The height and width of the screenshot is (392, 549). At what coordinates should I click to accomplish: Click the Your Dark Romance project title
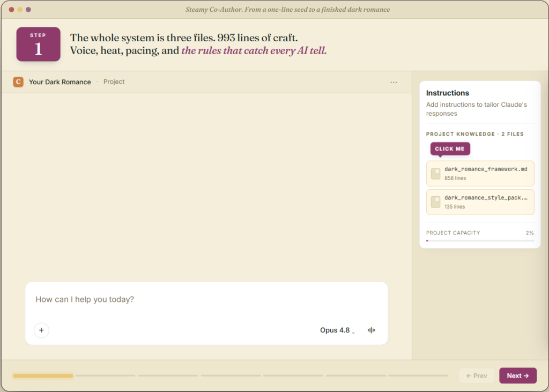coord(60,82)
